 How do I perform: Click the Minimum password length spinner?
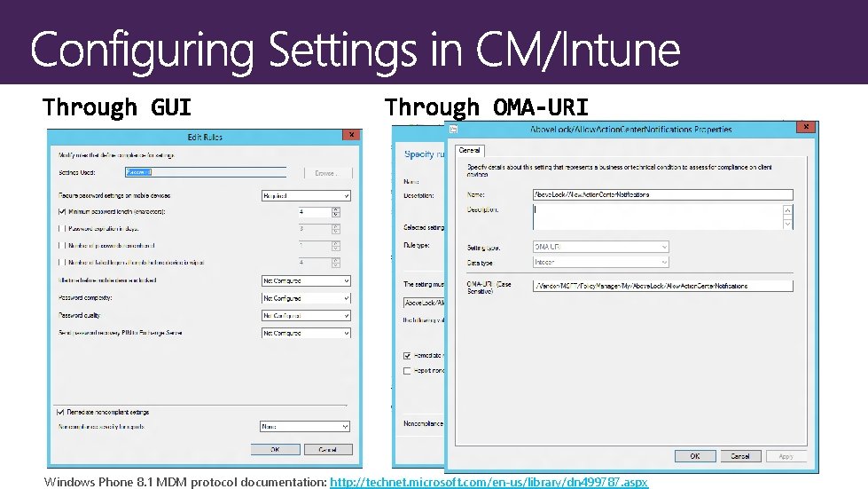[335, 212]
